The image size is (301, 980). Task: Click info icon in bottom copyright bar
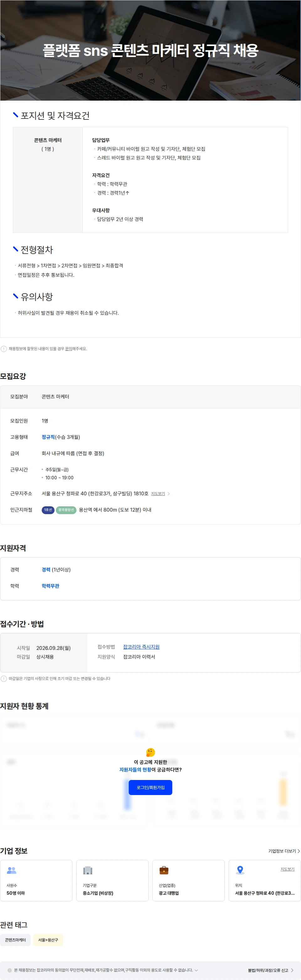pyautogui.click(x=10, y=970)
